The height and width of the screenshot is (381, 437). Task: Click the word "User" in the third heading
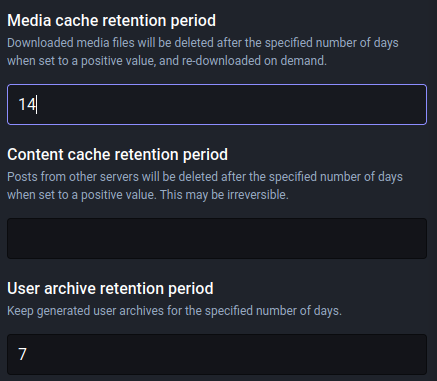(x=23, y=288)
